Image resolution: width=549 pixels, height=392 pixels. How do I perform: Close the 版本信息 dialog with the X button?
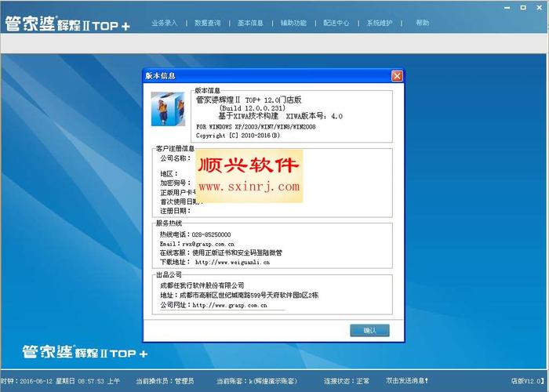point(397,76)
